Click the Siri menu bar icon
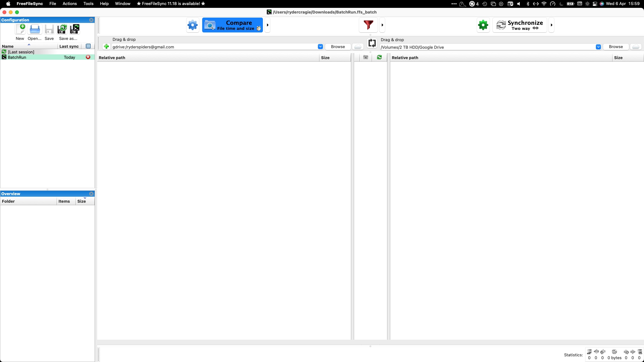Image resolution: width=644 pixels, height=362 pixels. [602, 4]
